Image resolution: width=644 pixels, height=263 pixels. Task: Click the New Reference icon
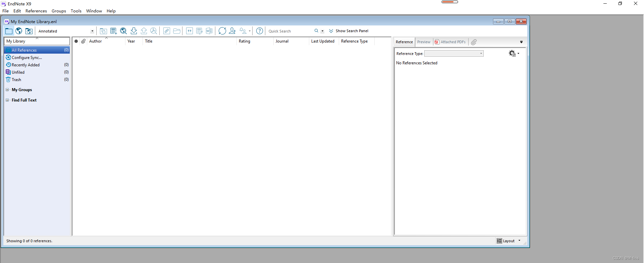pyautogui.click(x=113, y=31)
